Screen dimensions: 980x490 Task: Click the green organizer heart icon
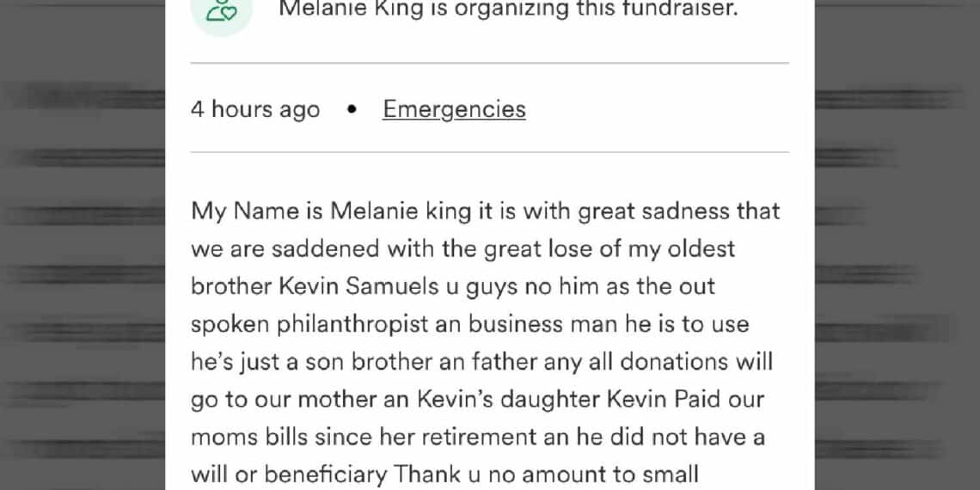[221, 12]
